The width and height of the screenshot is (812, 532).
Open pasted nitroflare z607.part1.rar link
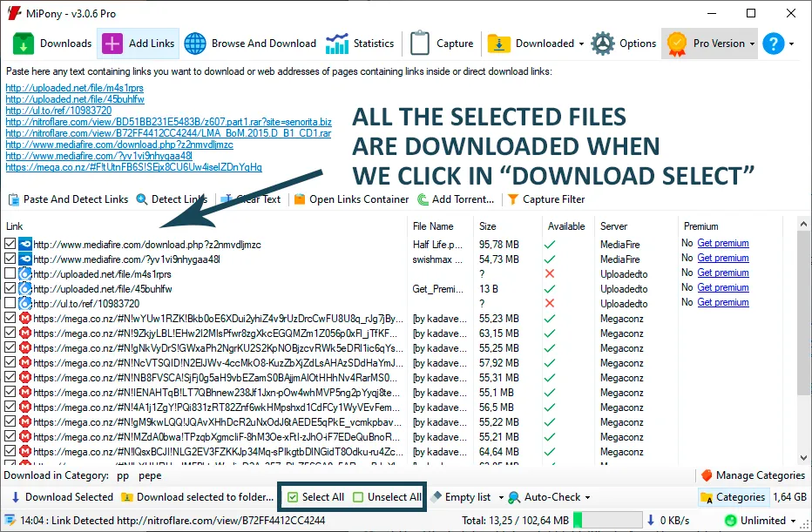pos(168,122)
